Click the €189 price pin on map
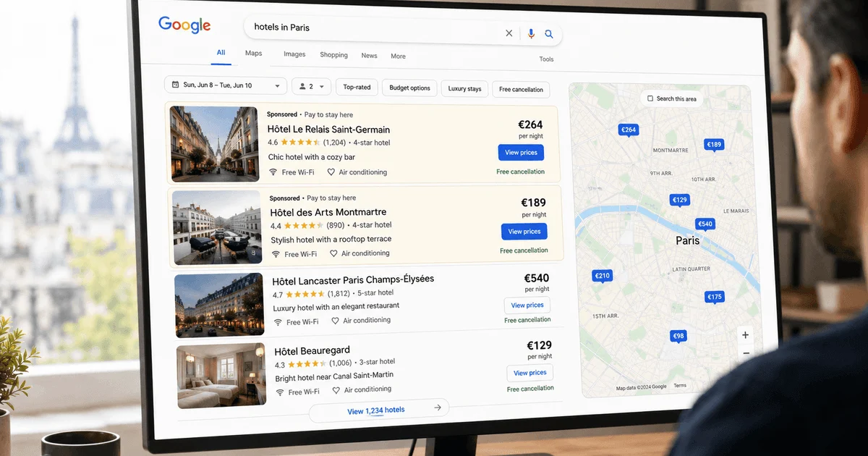The width and height of the screenshot is (868, 456). click(715, 145)
